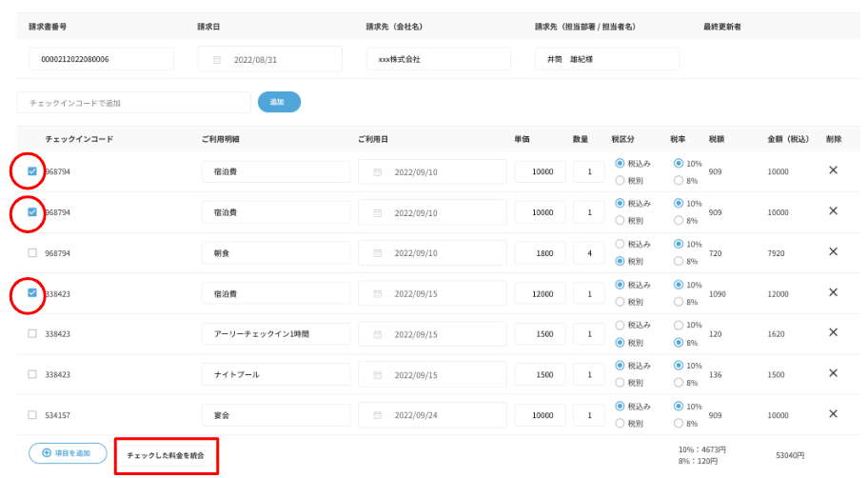Choose 8% tax rate for 宴会 row
The width and height of the screenshot is (868, 478).
pyautogui.click(x=679, y=423)
